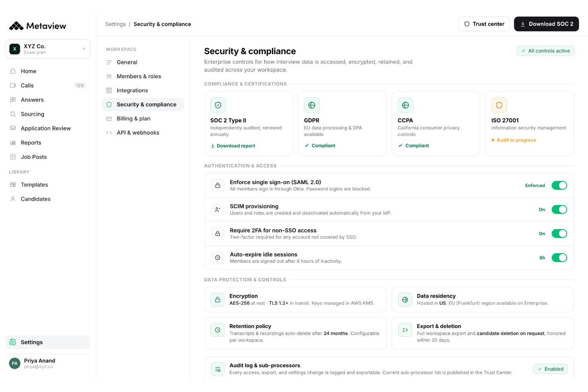Click the API & webhooks code icon

click(109, 133)
